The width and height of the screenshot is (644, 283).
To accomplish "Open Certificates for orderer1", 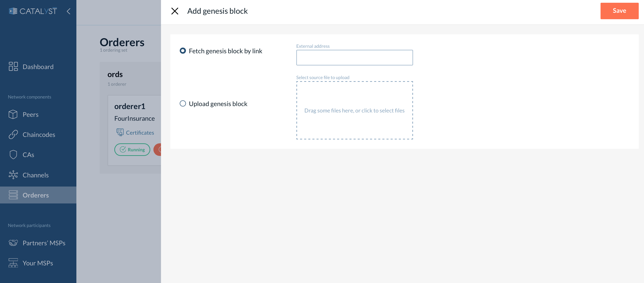I will 140,133.
